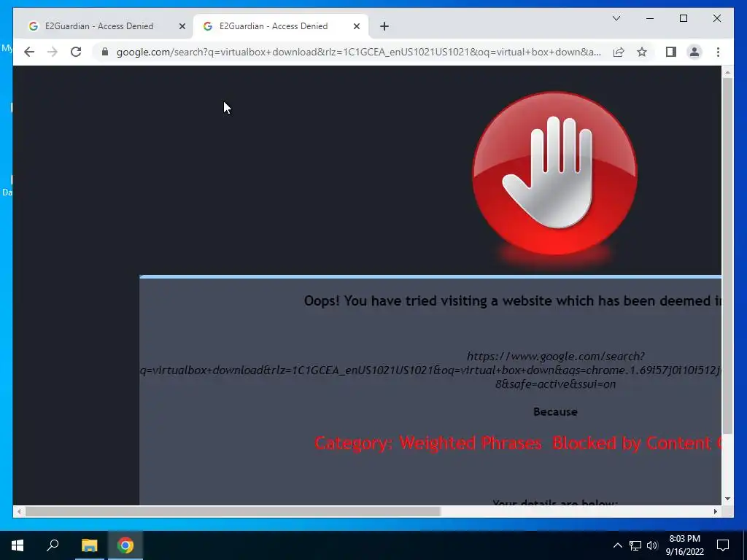The height and width of the screenshot is (560, 747).
Task: Minimize the Chrome window
Action: point(650,18)
